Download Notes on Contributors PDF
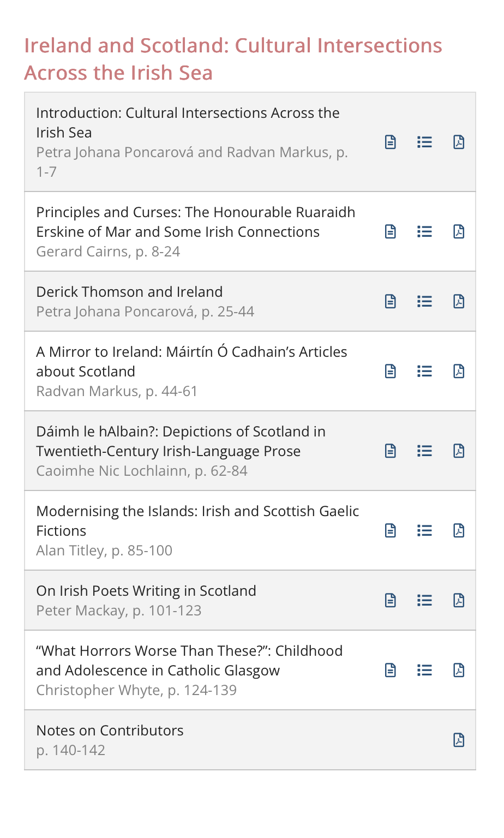 459,740
